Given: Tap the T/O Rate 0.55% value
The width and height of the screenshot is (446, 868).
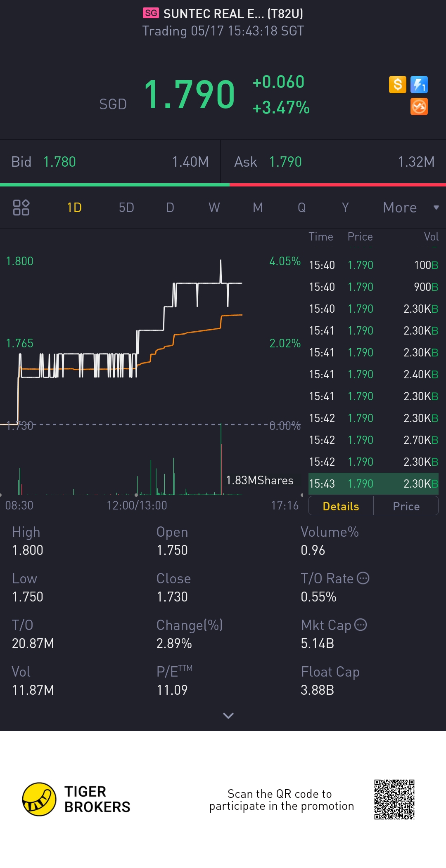Looking at the screenshot, I should click(318, 597).
